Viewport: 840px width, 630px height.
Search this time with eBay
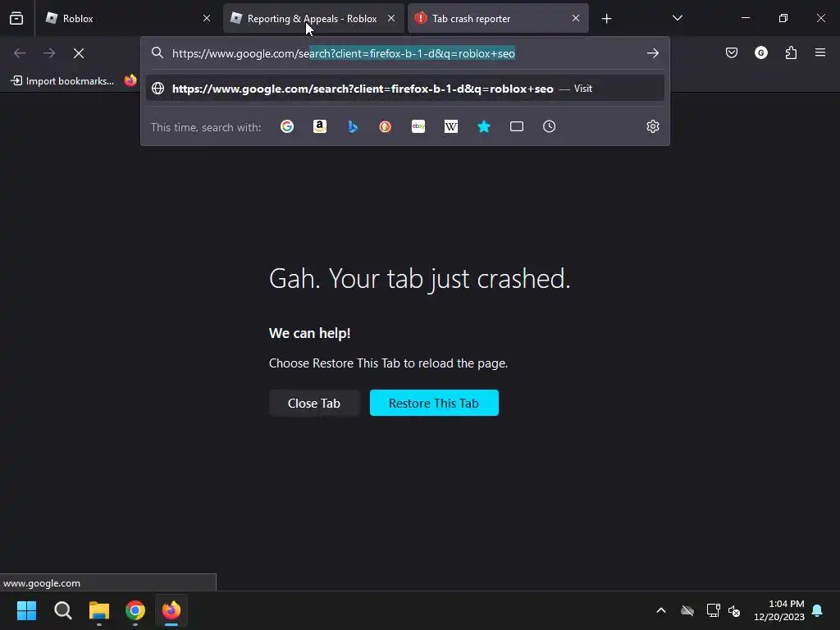[x=418, y=126]
